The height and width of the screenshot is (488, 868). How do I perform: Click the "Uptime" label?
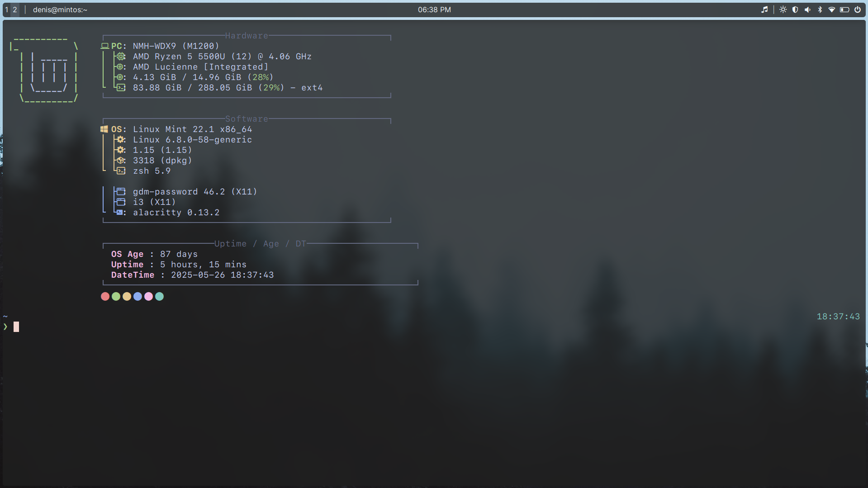(127, 265)
